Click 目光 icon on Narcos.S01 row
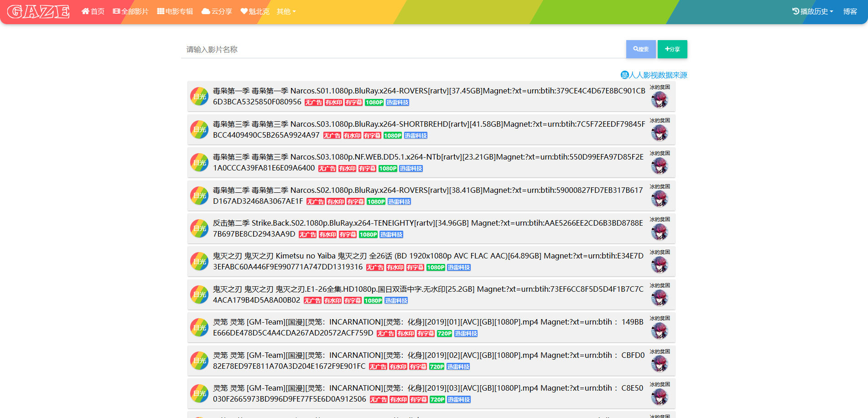Screen dimensions: 868x418 pyautogui.click(x=199, y=96)
